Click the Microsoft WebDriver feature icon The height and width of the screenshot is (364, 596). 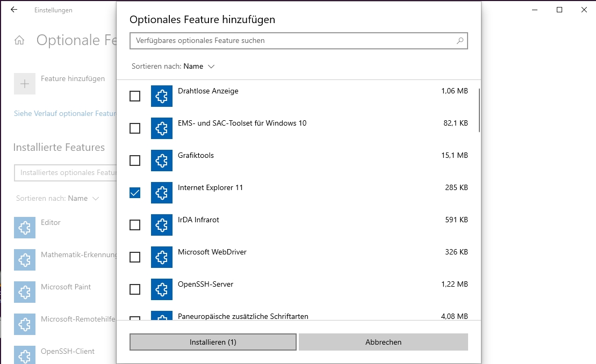(x=162, y=257)
